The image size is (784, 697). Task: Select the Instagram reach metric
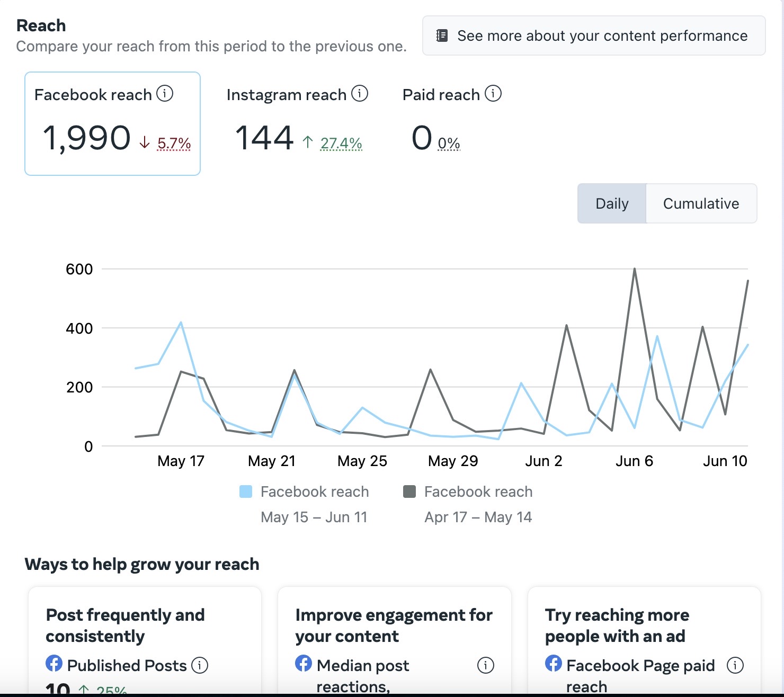[297, 123]
